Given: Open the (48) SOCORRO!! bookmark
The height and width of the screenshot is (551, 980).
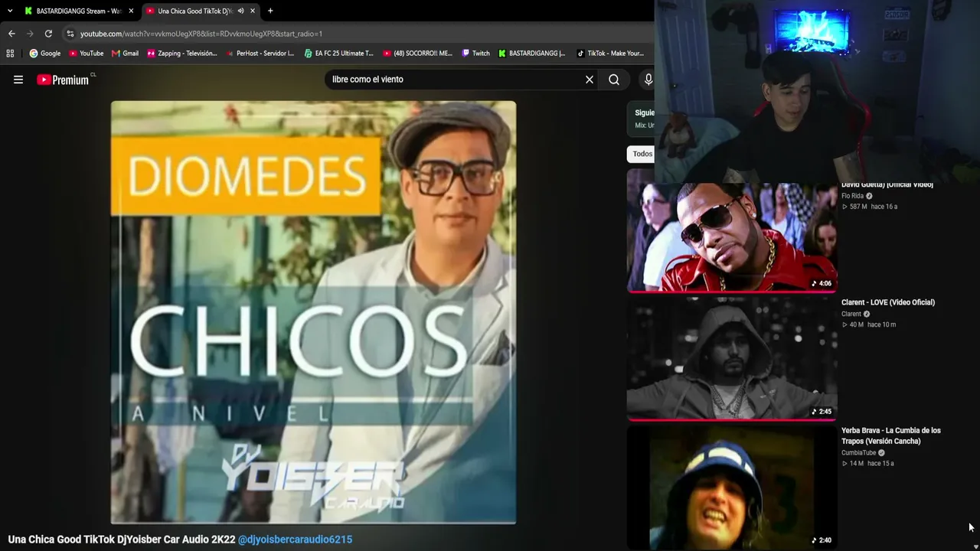Looking at the screenshot, I should coord(418,54).
